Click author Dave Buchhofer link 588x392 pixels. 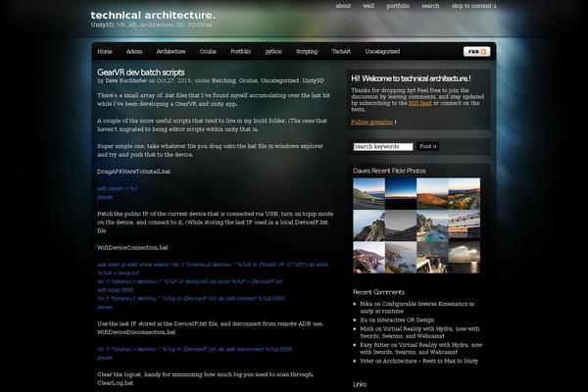pos(126,80)
